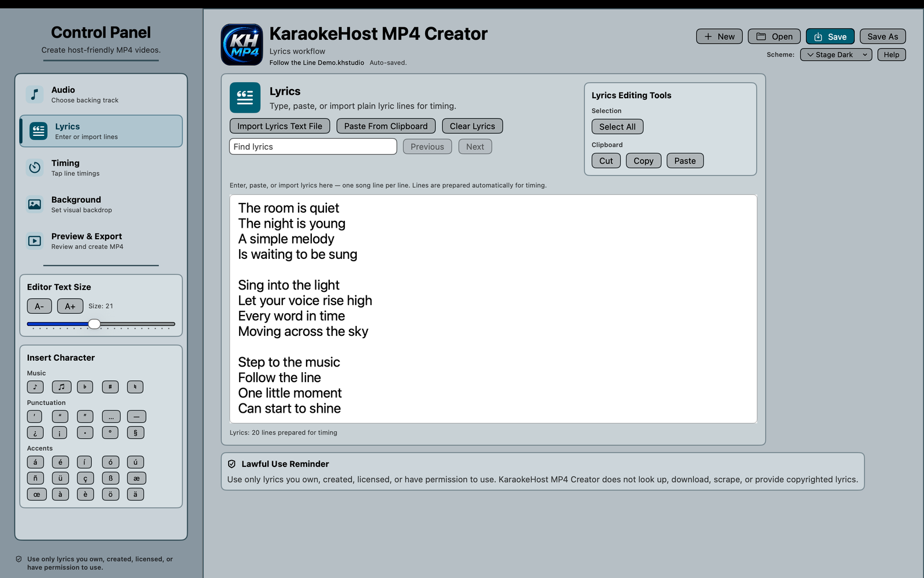Insert the è character
This screenshot has height=578, width=924.
point(85,494)
